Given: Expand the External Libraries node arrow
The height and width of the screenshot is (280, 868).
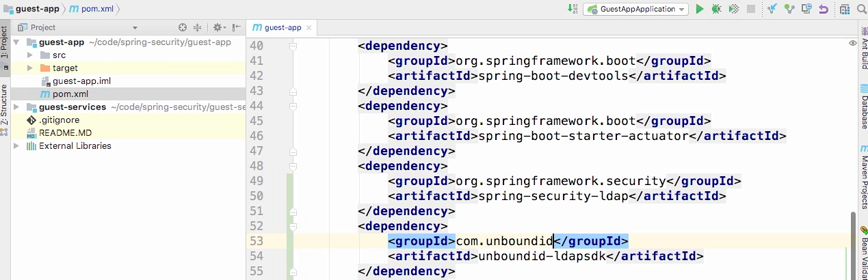Looking at the screenshot, I should [16, 146].
